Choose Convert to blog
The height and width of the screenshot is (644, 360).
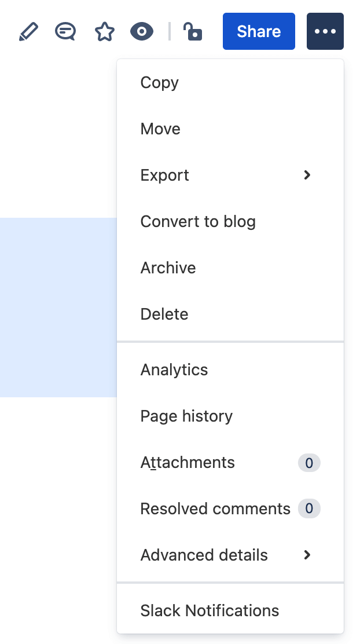(x=198, y=221)
